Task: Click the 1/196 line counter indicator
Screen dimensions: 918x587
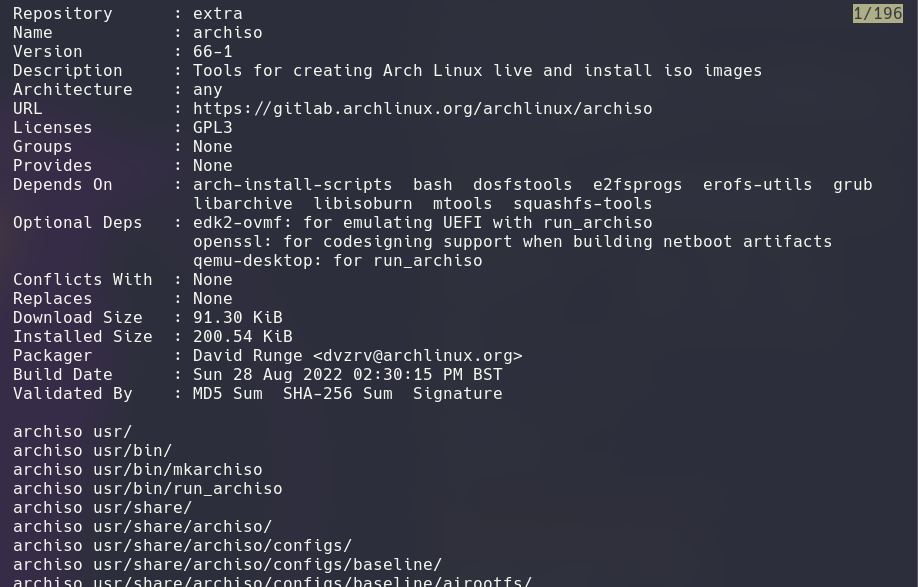Action: tap(877, 13)
